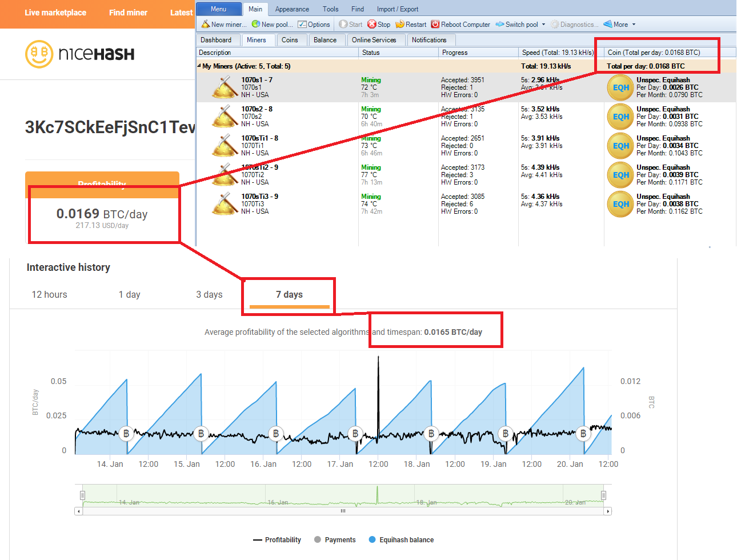Click EQH coin icon in the 1070sTi3 - 9 row
This screenshot has height=560, width=737.
coord(621,204)
